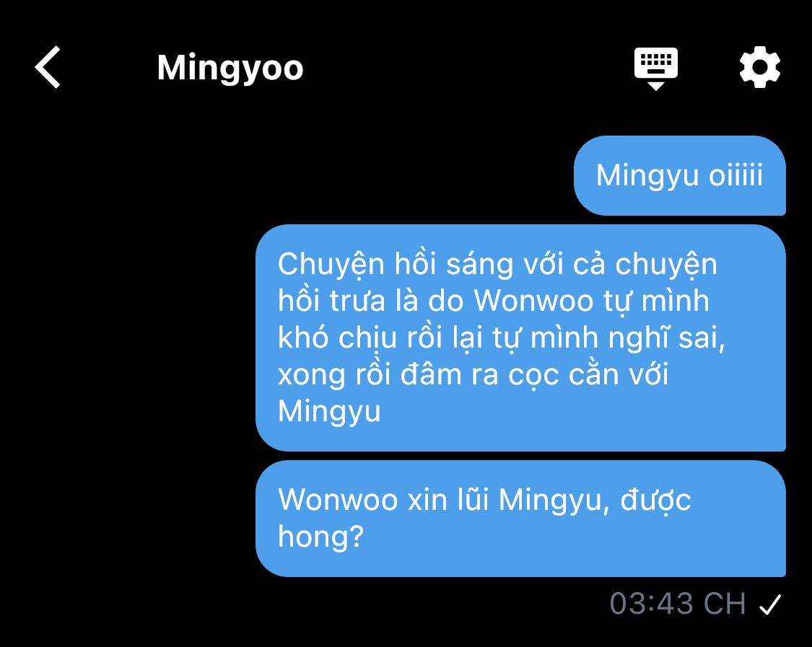This screenshot has width=812, height=647.
Task: Click 'hồi trưa' in the long message
Action: click(x=331, y=301)
